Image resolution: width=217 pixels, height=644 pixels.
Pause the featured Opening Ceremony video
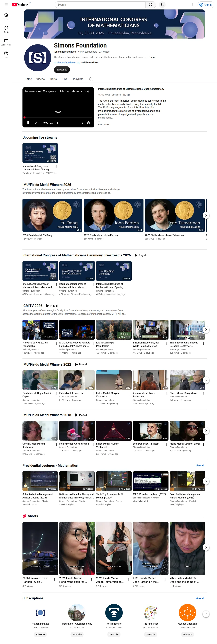[x=28, y=123]
